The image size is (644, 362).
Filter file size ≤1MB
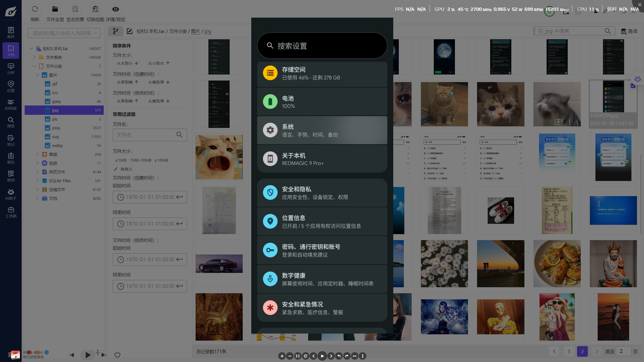[x=121, y=160]
